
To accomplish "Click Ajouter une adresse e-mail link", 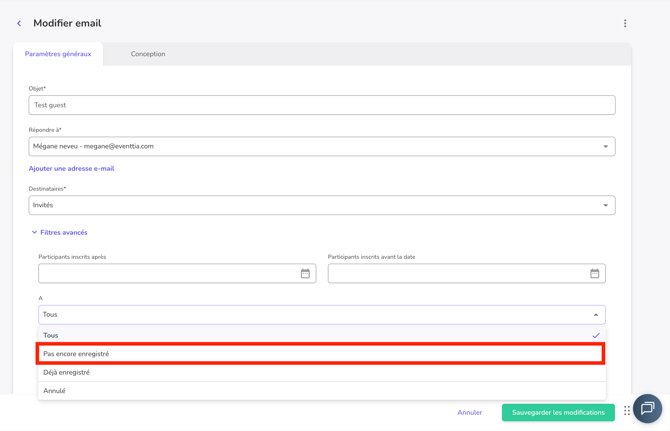I will (71, 168).
